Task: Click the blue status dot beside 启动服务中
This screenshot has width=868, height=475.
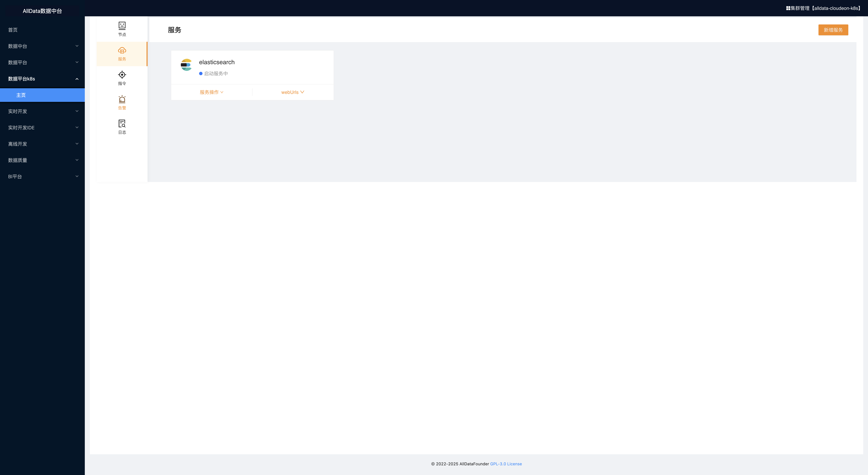Action: [201, 74]
